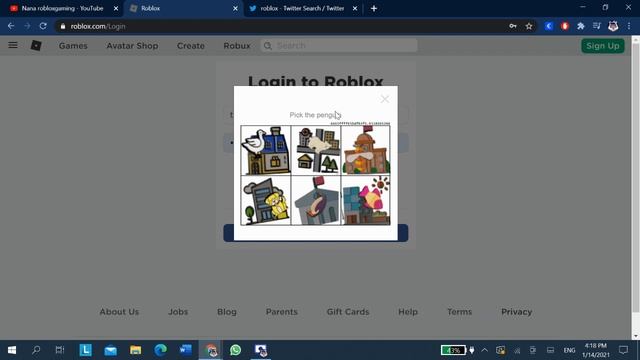This screenshot has width=640, height=360.
Task: Open Task View on the taskbar
Action: (60, 350)
